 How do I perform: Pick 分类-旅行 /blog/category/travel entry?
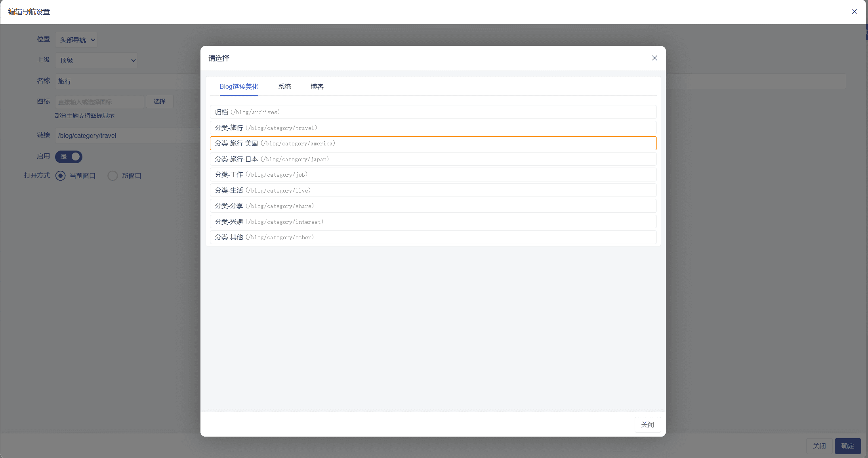(x=433, y=128)
